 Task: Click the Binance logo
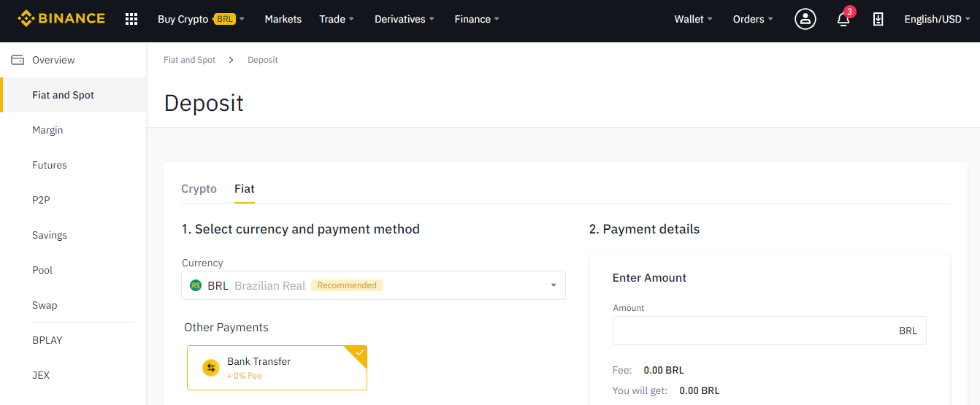(x=61, y=19)
